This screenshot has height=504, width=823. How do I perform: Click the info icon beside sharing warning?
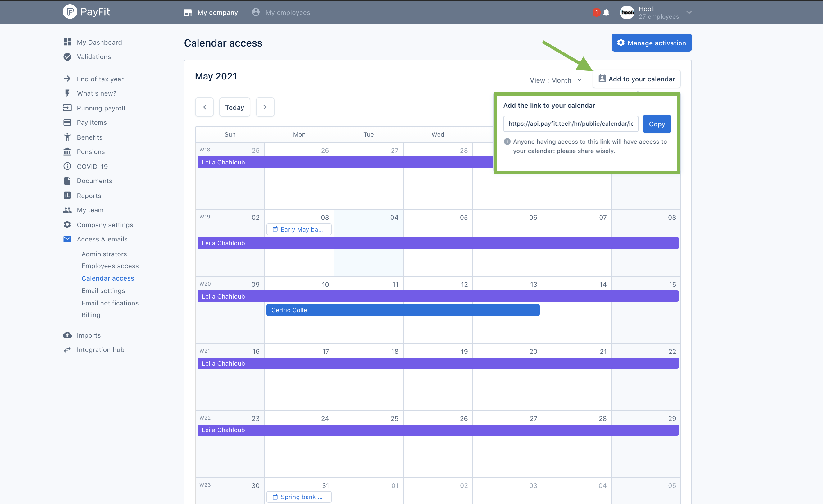tap(507, 142)
